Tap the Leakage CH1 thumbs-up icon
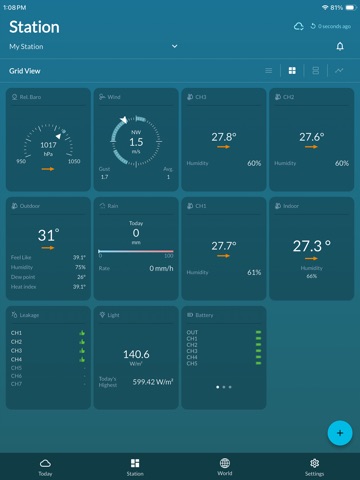This screenshot has height=480, width=360. tap(82, 333)
